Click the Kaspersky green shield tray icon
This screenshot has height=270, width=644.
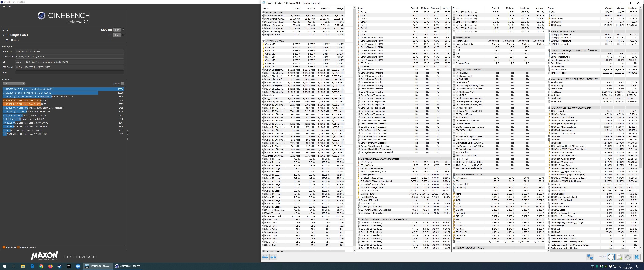click(x=597, y=266)
